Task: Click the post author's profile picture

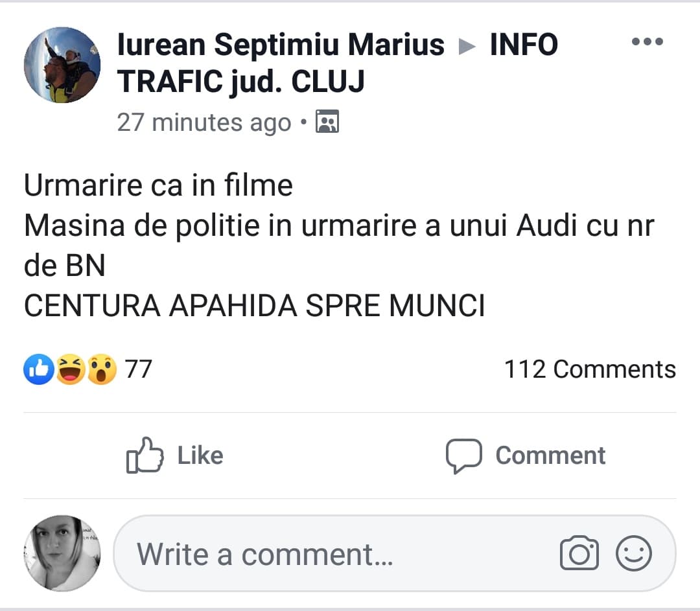Action: [62, 65]
